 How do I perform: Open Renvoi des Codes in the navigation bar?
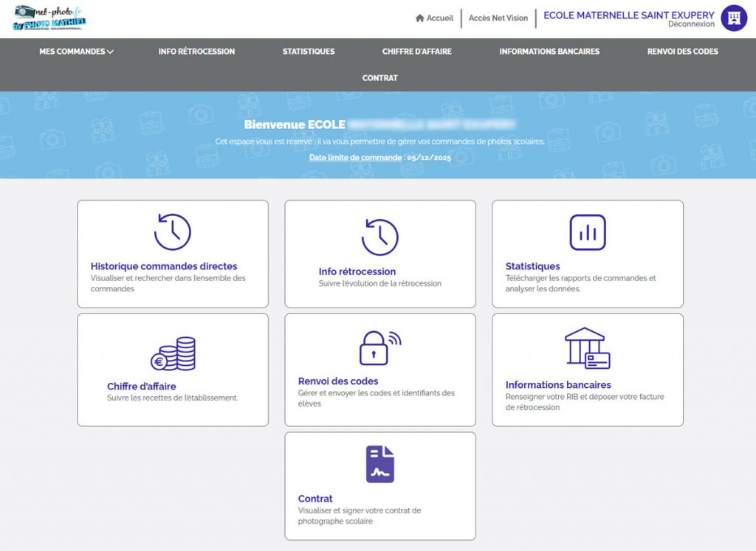point(683,52)
